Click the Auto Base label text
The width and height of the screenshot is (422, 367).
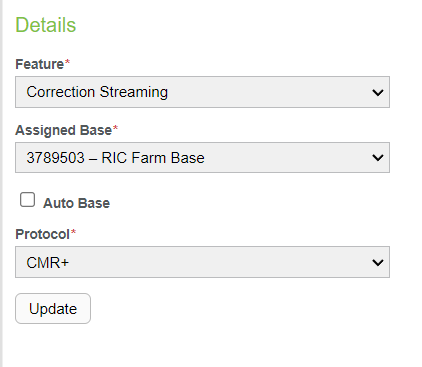(x=76, y=203)
